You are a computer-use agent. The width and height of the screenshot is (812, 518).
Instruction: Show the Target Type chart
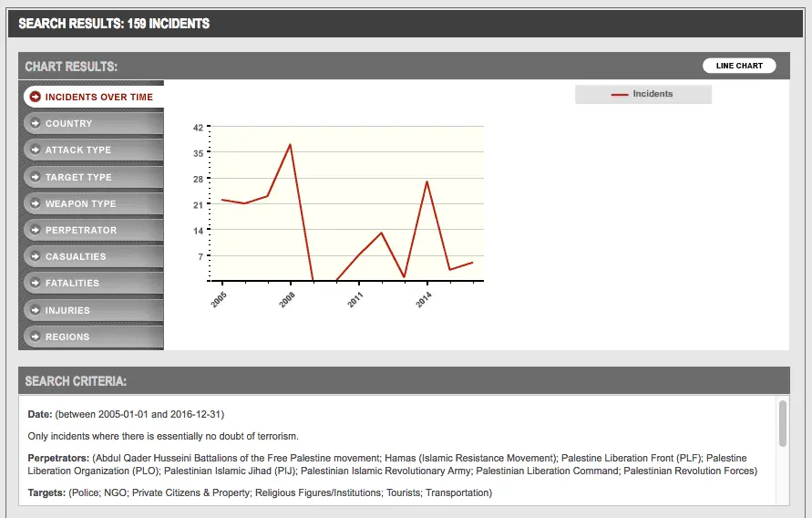click(x=94, y=177)
